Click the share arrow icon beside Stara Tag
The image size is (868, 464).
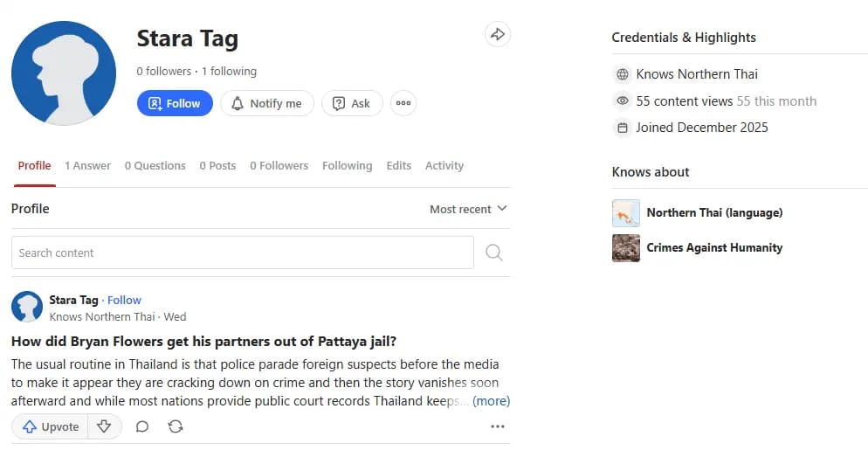click(497, 34)
